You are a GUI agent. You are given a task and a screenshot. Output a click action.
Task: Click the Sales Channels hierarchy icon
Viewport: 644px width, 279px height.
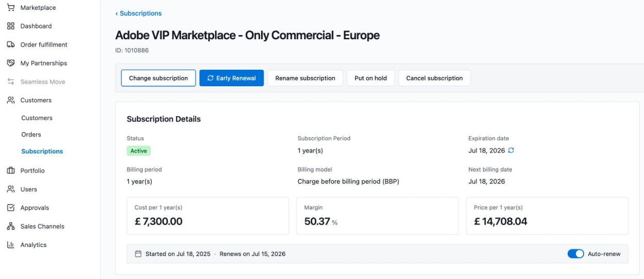tap(11, 226)
